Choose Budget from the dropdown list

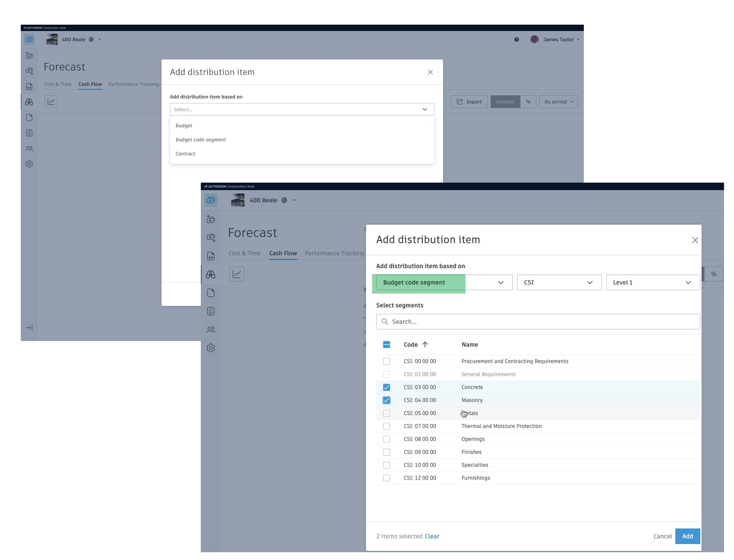[184, 126]
